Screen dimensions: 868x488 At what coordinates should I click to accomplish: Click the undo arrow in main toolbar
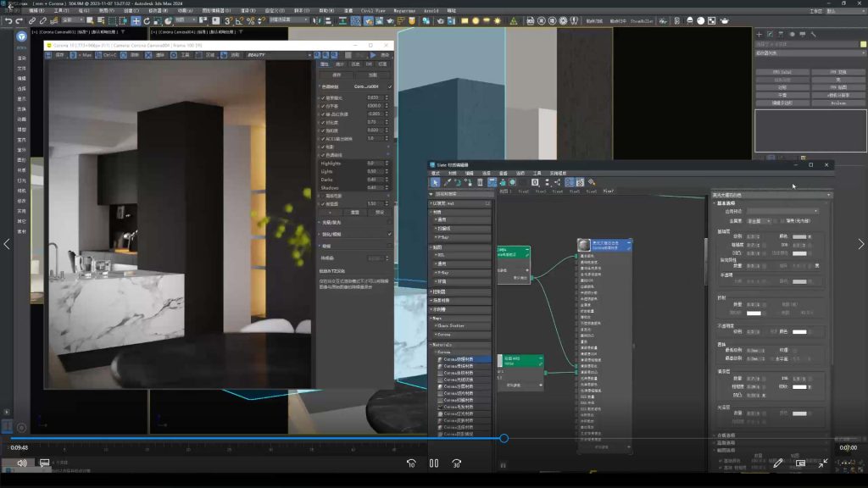pos(8,20)
